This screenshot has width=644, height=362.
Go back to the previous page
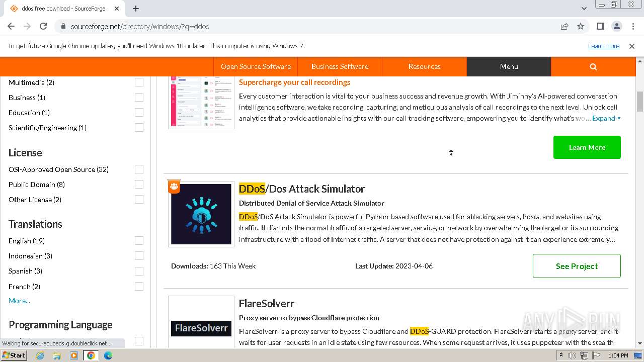[11, 26]
